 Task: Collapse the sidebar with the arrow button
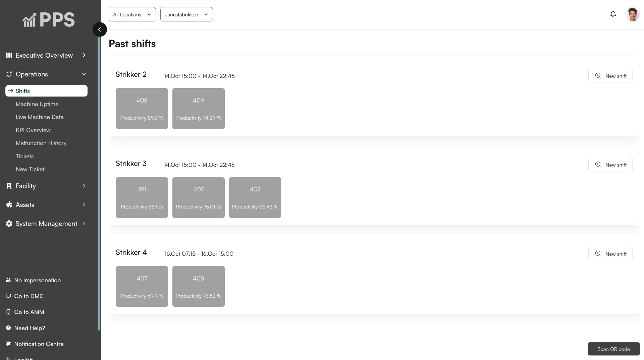coord(100,29)
